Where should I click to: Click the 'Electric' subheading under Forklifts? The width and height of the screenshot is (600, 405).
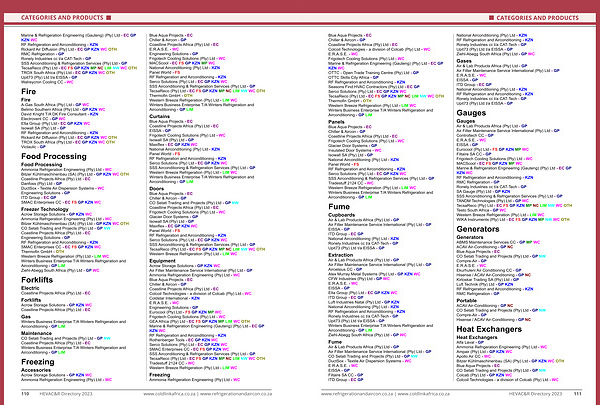[30, 288]
